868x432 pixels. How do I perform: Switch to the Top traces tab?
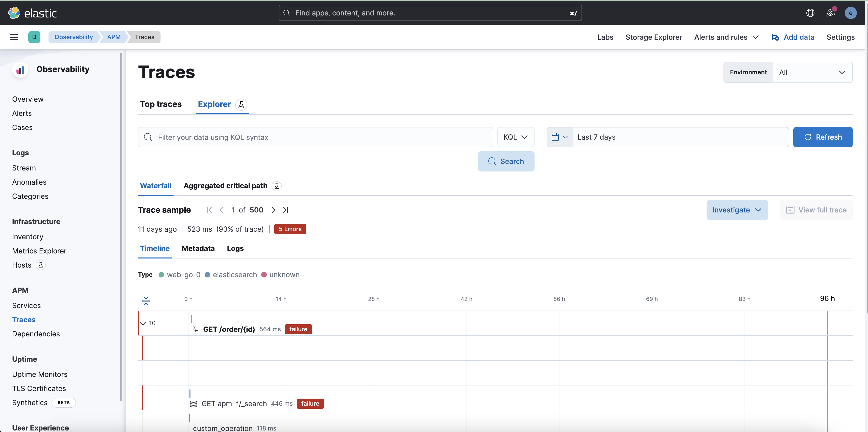click(161, 104)
